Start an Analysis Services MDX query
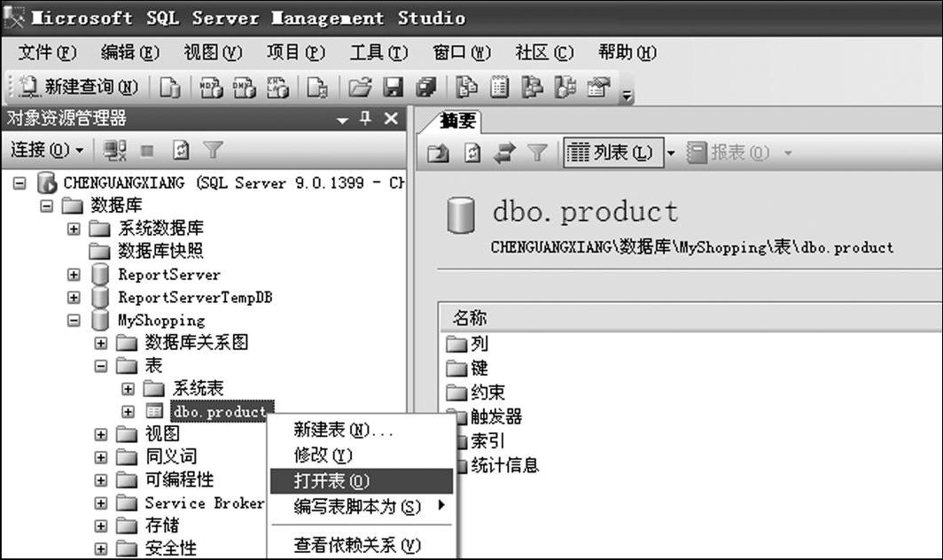 click(x=211, y=88)
